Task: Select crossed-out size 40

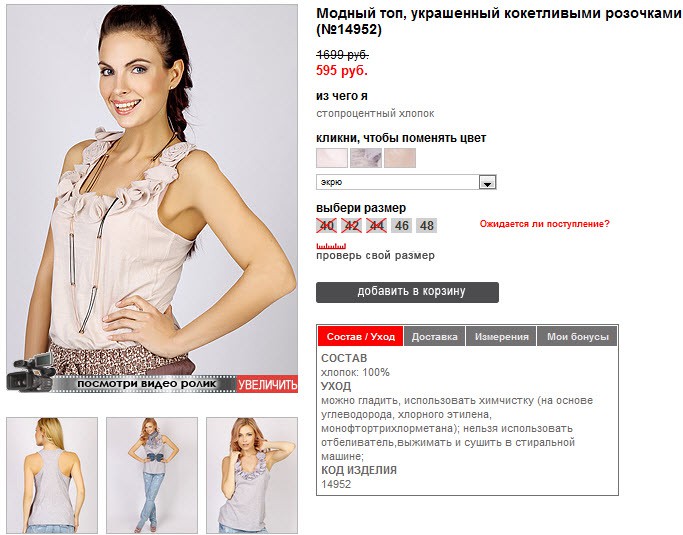Action: coord(327,226)
